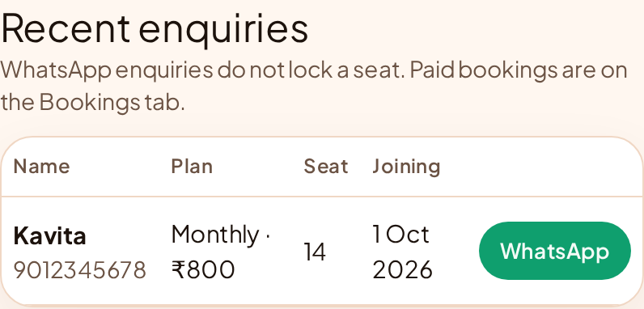Click the ₹800 price text
644x309 pixels.
[x=203, y=270]
